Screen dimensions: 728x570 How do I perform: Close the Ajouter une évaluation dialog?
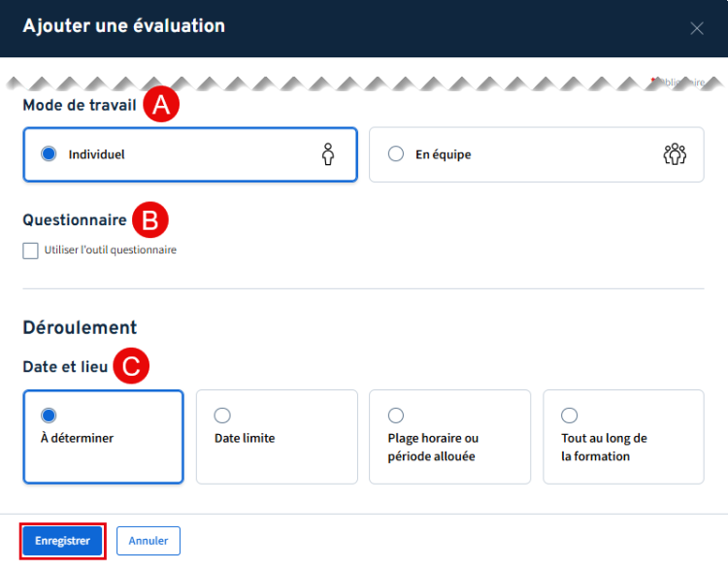coord(697,28)
